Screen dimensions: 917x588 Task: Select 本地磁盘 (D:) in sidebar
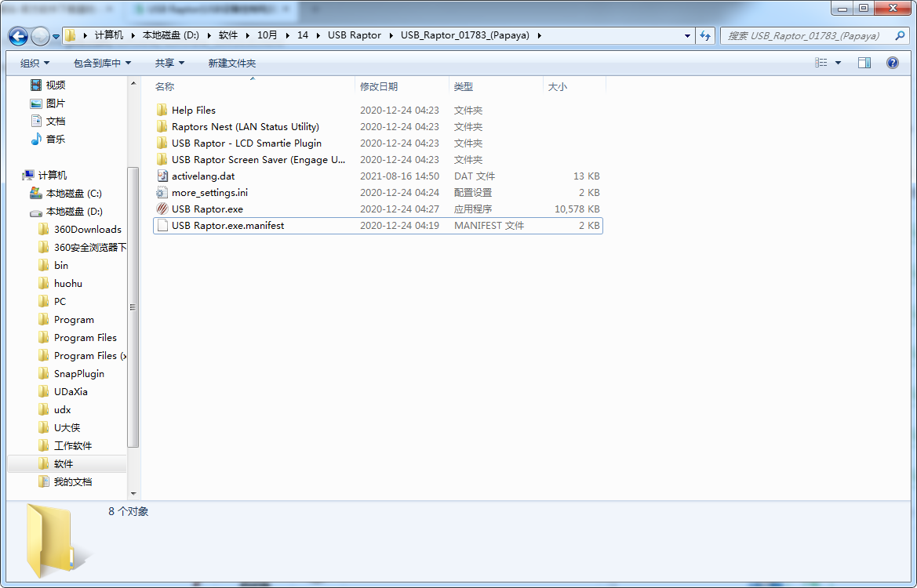66,212
